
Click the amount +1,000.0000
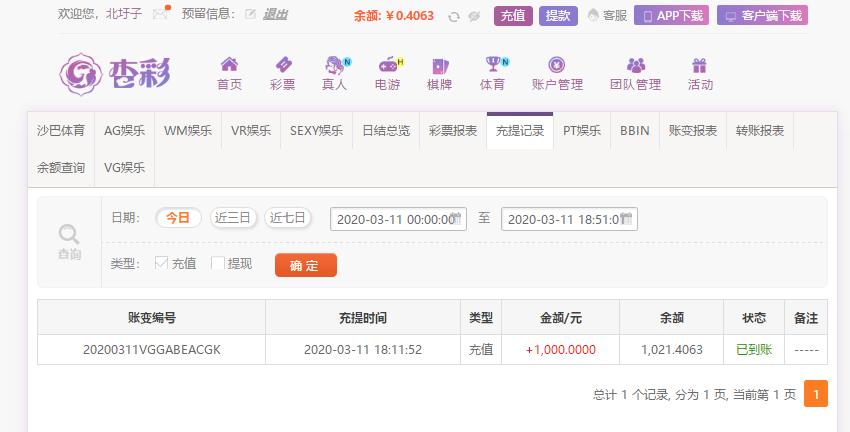561,350
